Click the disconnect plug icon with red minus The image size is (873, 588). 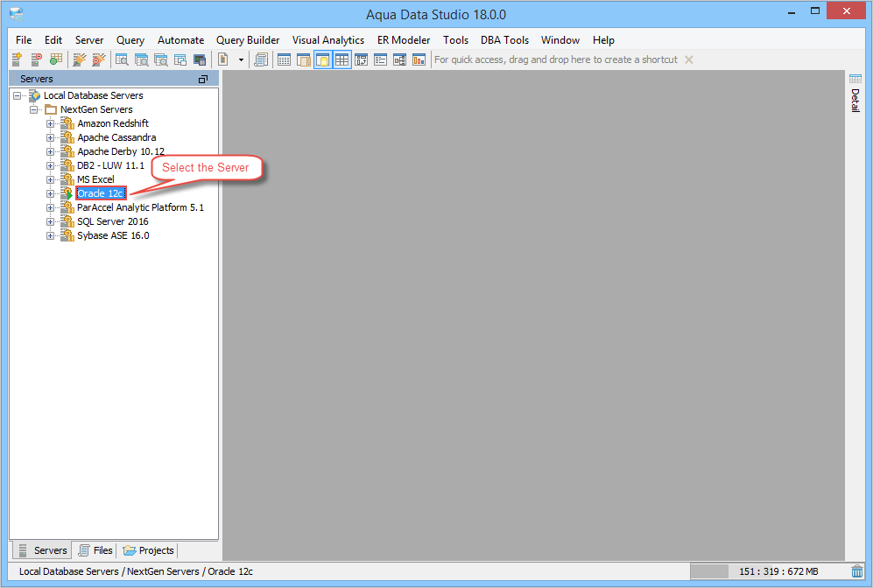point(99,59)
